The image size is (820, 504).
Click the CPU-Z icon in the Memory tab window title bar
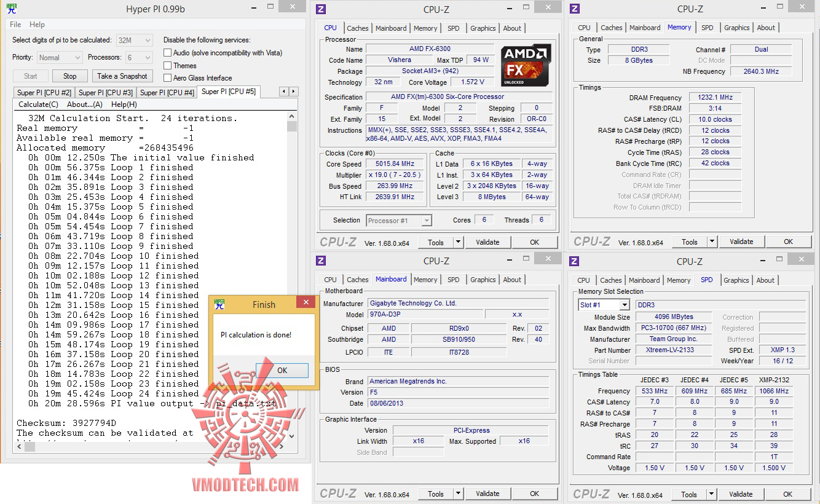coord(575,9)
